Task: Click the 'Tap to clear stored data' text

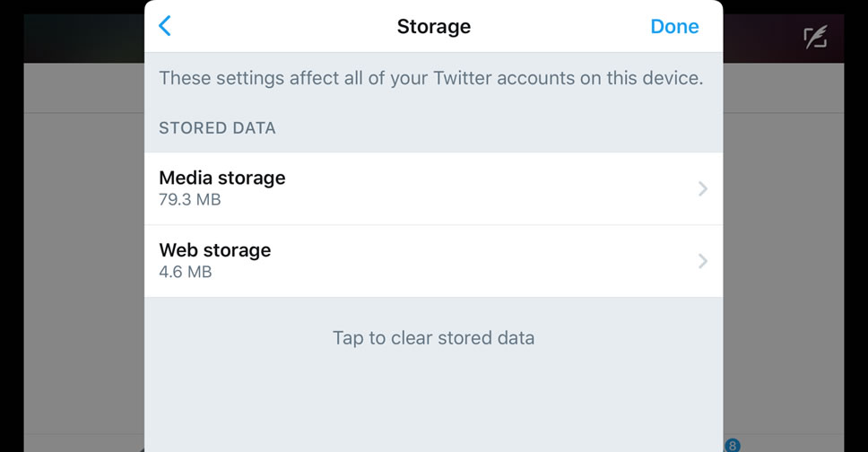Action: pyautogui.click(x=433, y=338)
